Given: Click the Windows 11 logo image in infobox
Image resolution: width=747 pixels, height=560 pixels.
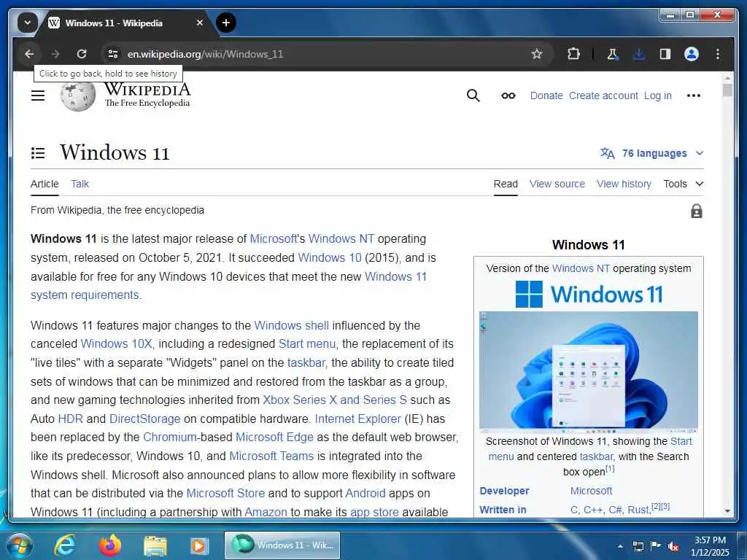Looking at the screenshot, I should click(589, 294).
